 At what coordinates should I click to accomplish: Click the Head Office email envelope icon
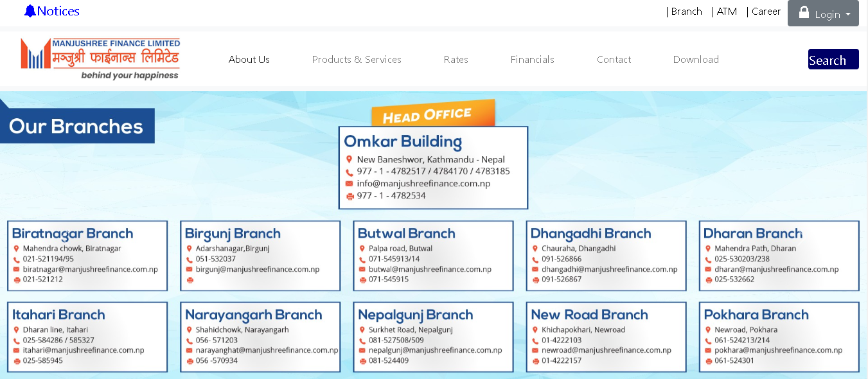click(x=349, y=184)
